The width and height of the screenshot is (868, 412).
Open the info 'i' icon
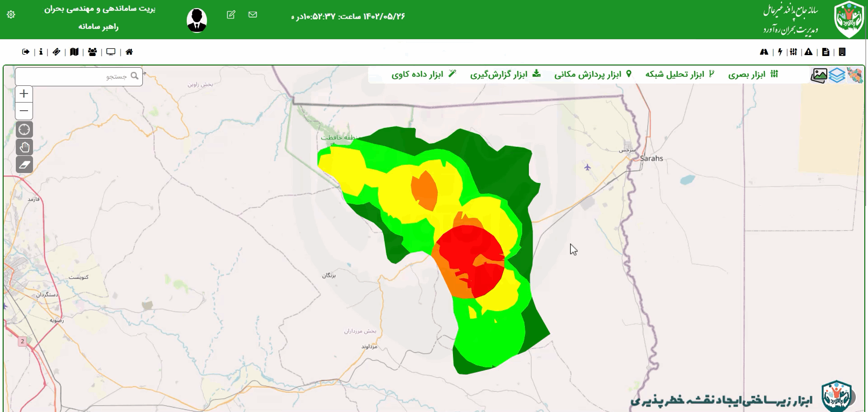click(41, 52)
